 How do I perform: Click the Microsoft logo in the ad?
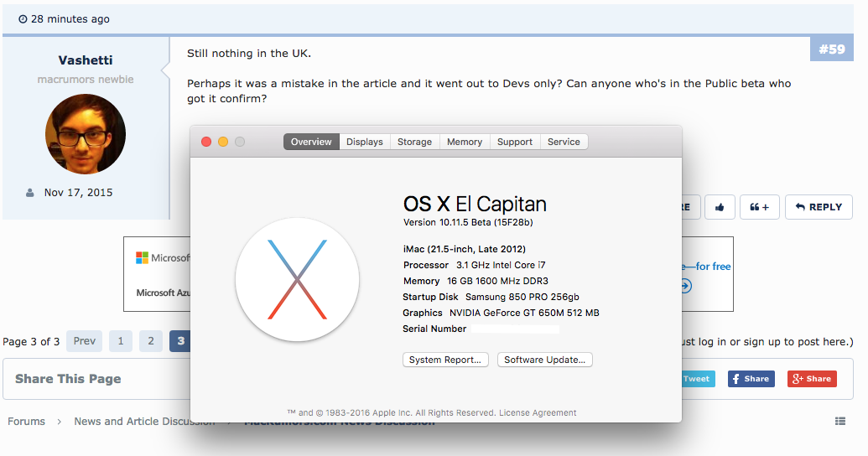coord(143,258)
